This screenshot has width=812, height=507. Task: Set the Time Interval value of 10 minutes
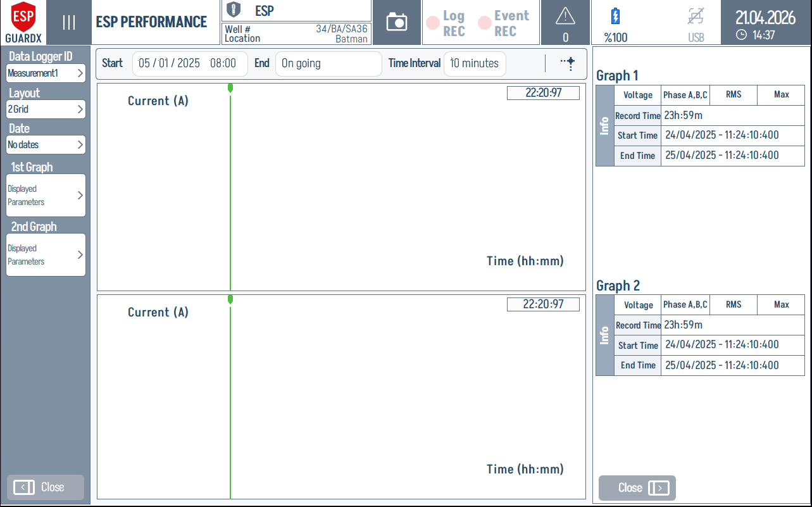coord(475,63)
